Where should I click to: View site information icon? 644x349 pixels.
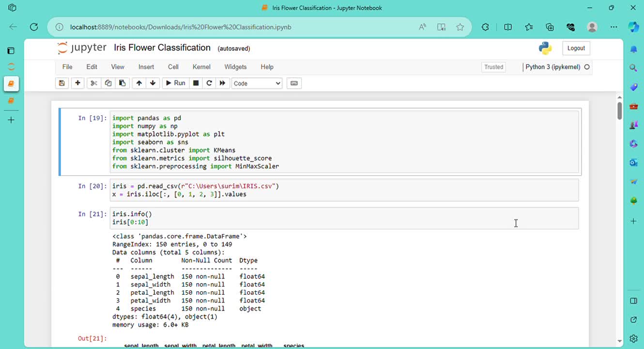[59, 27]
